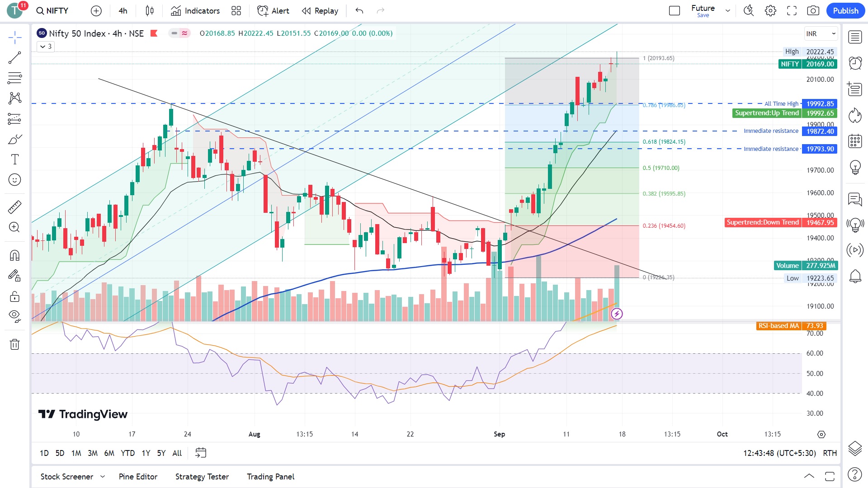Open the emoji icons tool
The height and width of the screenshot is (488, 868).
click(14, 180)
